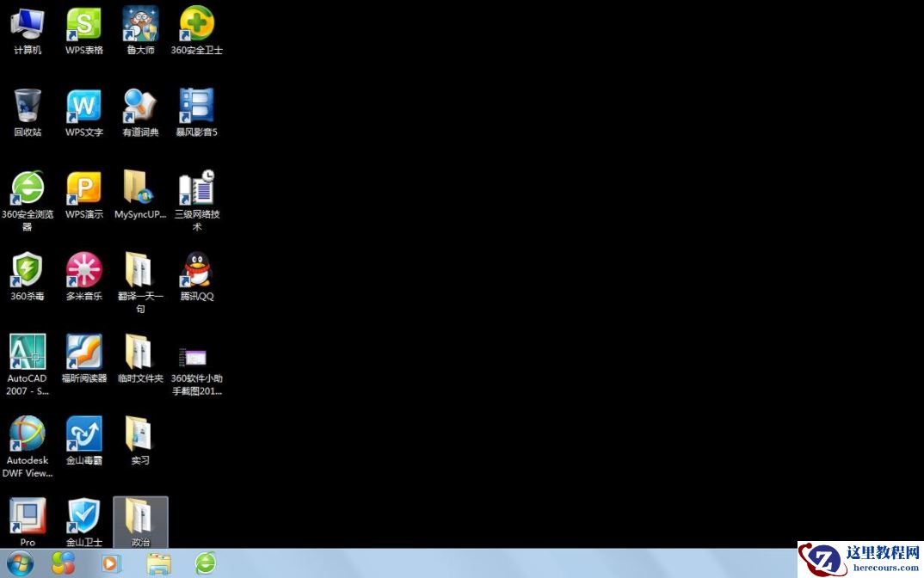The width and height of the screenshot is (924, 578).
Task: Launch 金山毒霸 antivirus shortcut
Action: click(83, 434)
